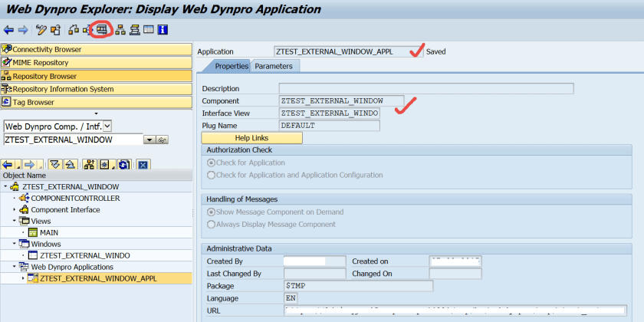Expand the Component Interface tree node
This screenshot has height=322, width=644.
click(14, 209)
